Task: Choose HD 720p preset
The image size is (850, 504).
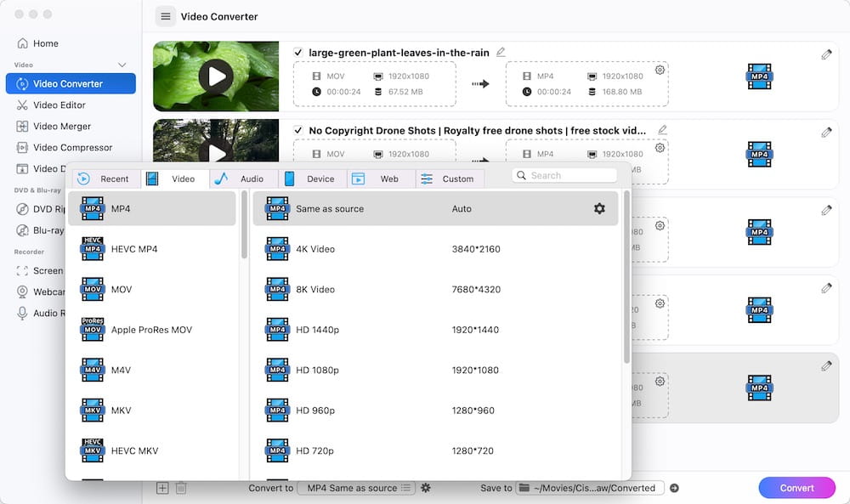Action: tap(435, 451)
